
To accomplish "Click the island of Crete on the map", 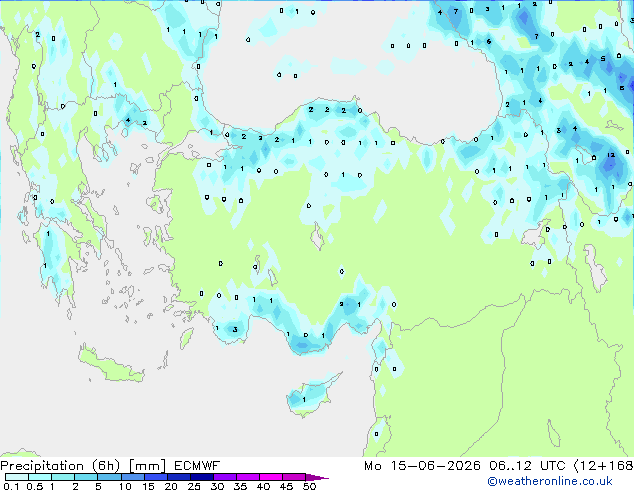I will pos(111,365).
